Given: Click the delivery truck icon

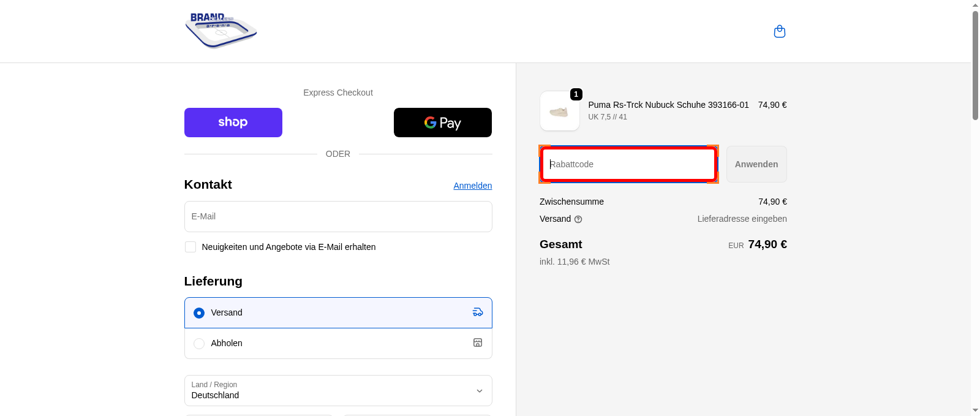Looking at the screenshot, I should (x=478, y=312).
